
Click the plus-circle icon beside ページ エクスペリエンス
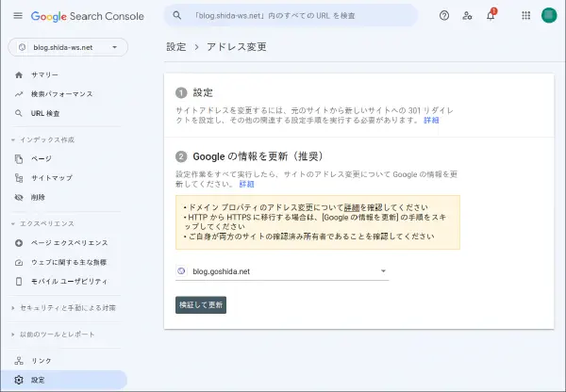[19, 243]
